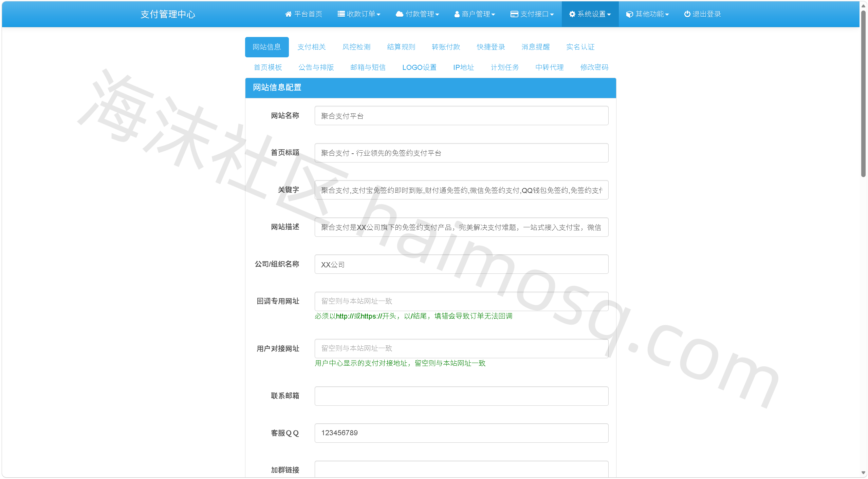
Task: Click the cloud icon beside 付款管理
Action: 400,14
